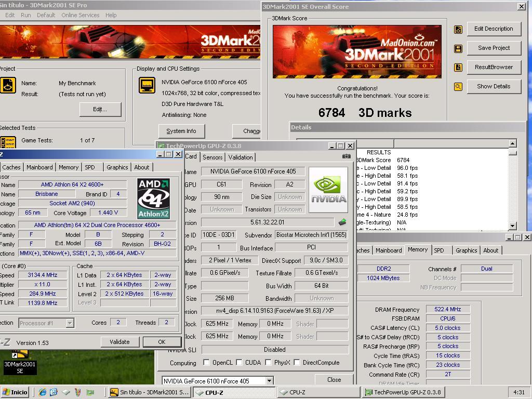Click the AMD Athlon 64 X2 logo
The width and height of the screenshot is (532, 399).
pyautogui.click(x=153, y=198)
